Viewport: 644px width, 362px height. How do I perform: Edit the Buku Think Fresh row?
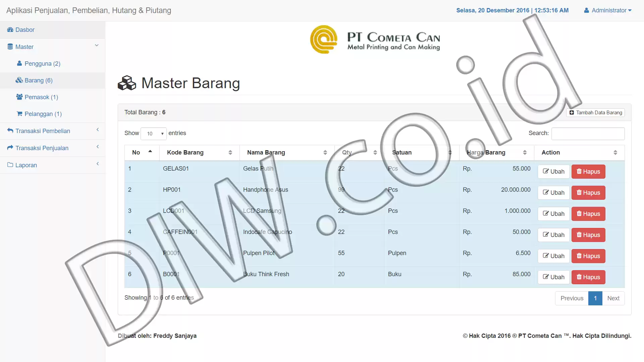point(554,277)
